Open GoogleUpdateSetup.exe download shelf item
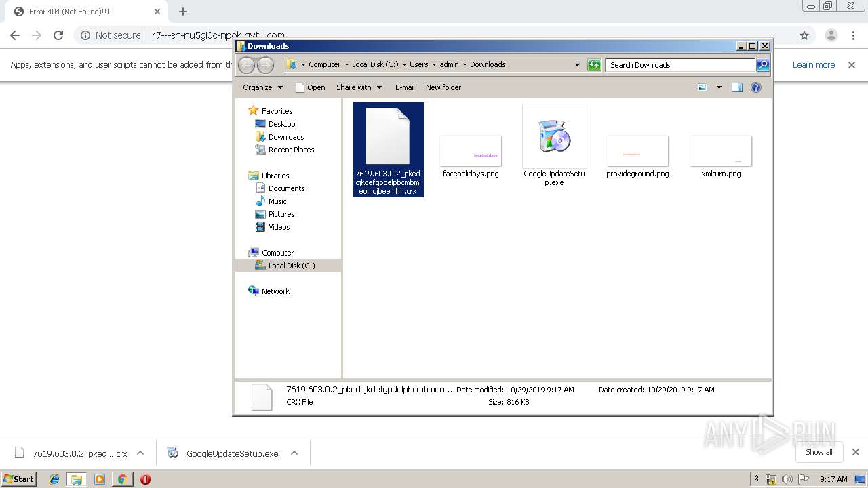This screenshot has height=488, width=868. (224, 453)
